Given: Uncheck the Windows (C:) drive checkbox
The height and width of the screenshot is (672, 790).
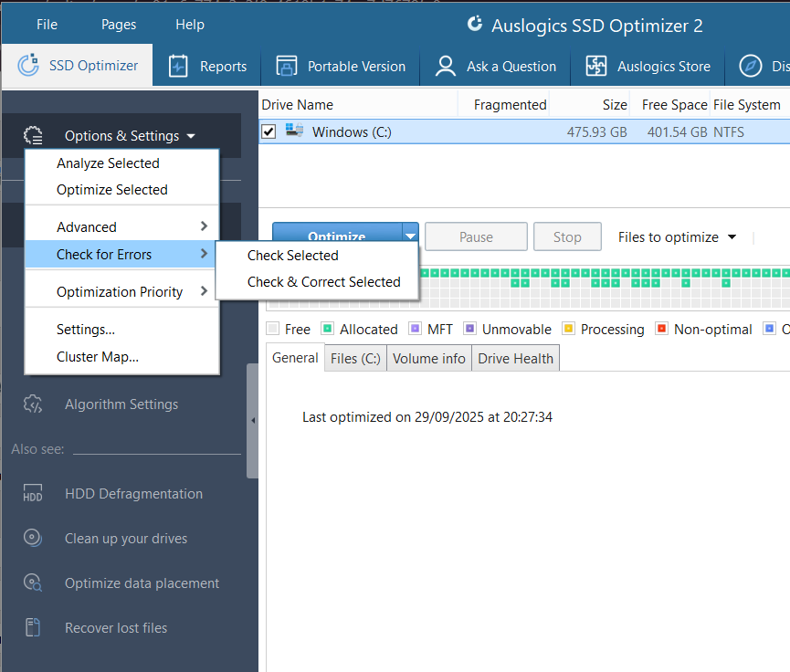Looking at the screenshot, I should click(269, 132).
